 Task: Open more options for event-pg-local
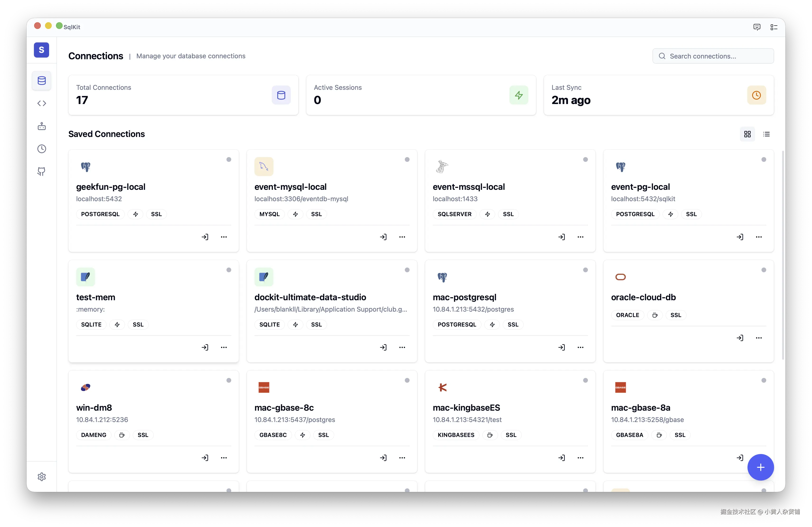(759, 237)
